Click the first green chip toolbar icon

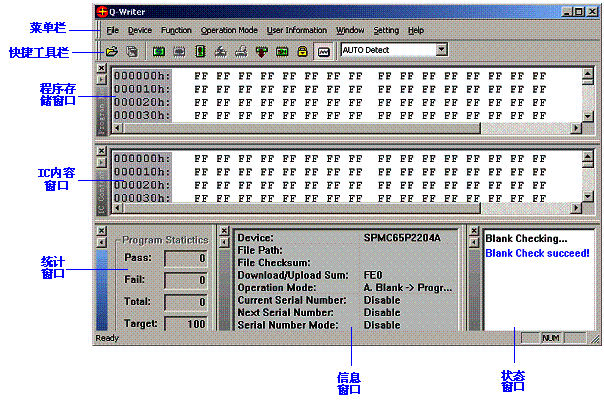[x=159, y=50]
